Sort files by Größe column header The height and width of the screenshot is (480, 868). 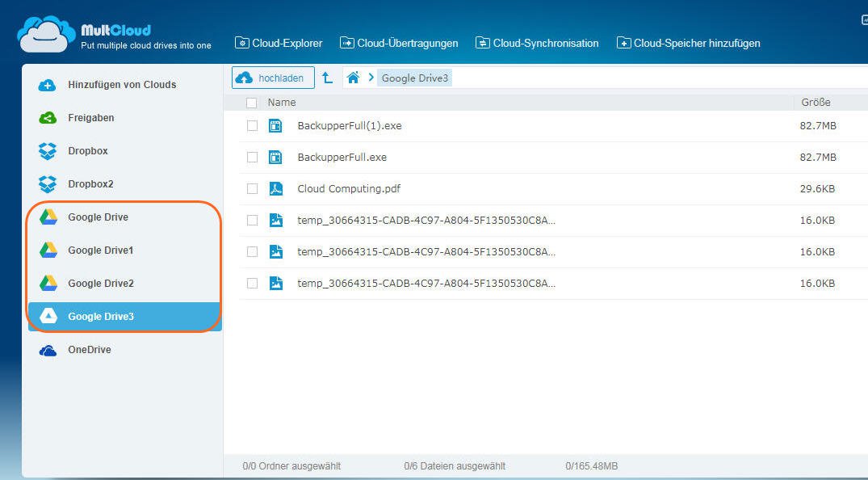816,103
